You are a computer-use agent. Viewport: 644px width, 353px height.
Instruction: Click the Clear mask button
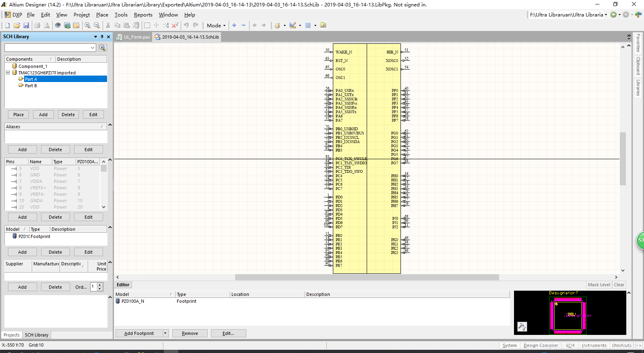[x=619, y=285]
